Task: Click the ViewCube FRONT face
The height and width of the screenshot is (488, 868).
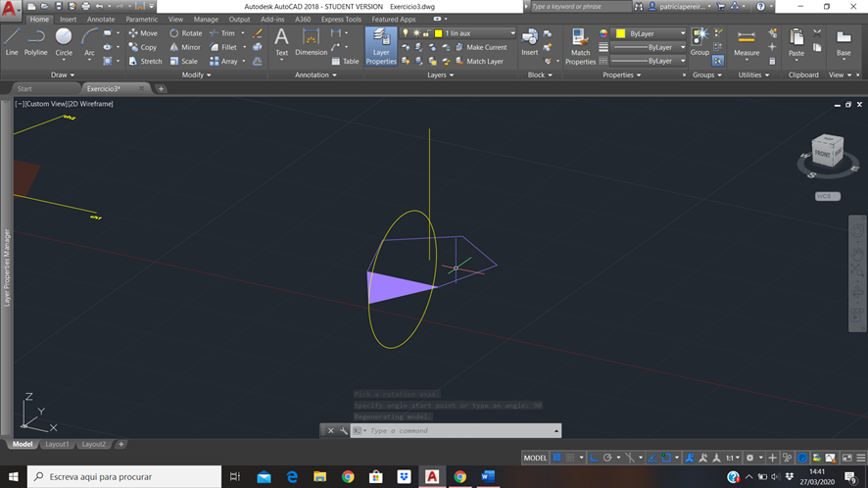Action: (823, 154)
